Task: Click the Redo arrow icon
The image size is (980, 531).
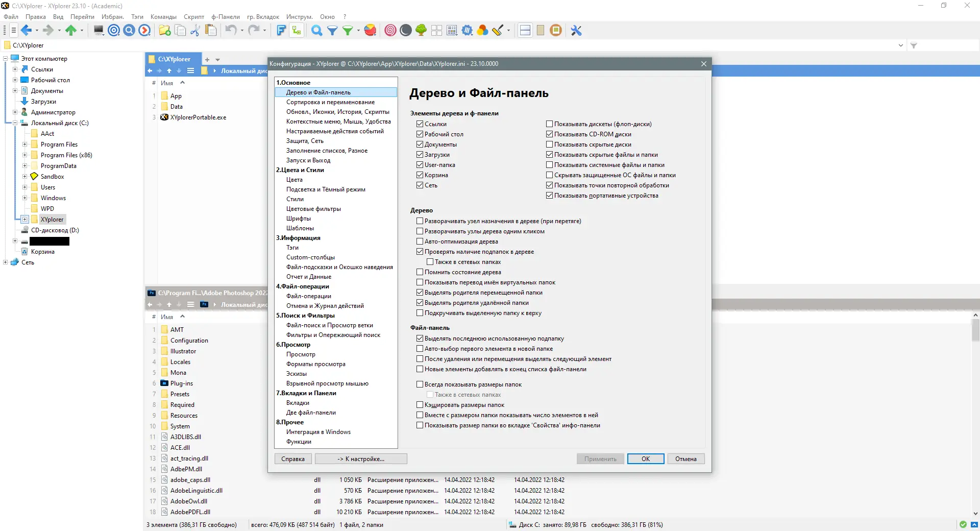Action: click(253, 31)
